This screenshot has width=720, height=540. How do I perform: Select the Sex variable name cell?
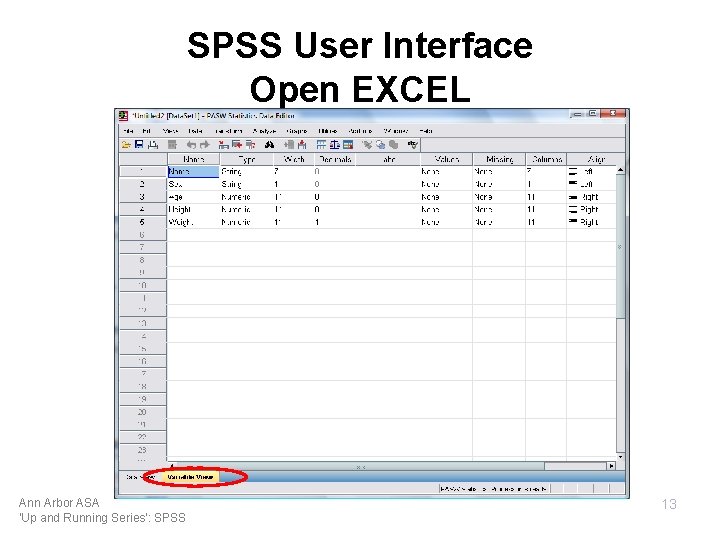click(x=193, y=184)
